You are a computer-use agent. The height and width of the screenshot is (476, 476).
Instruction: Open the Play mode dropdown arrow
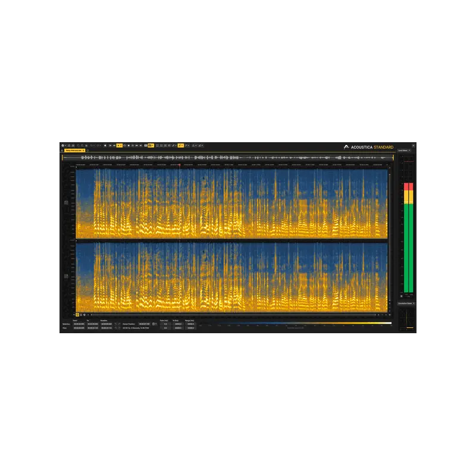coord(121,146)
